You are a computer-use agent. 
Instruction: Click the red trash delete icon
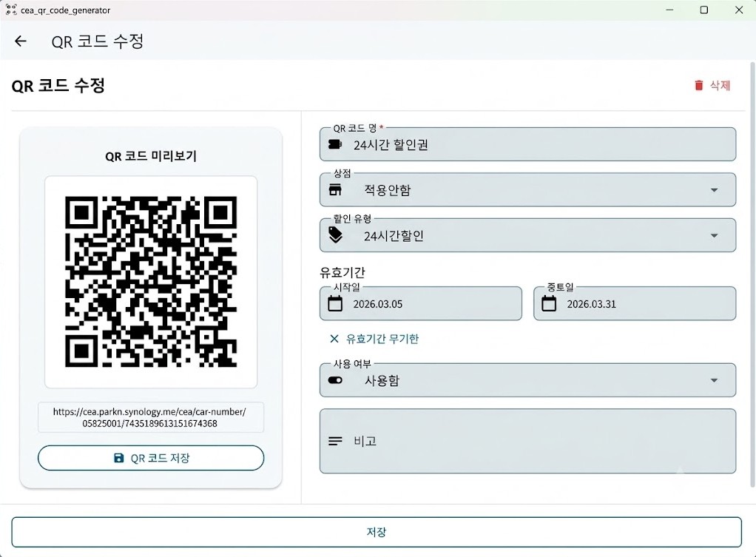698,85
